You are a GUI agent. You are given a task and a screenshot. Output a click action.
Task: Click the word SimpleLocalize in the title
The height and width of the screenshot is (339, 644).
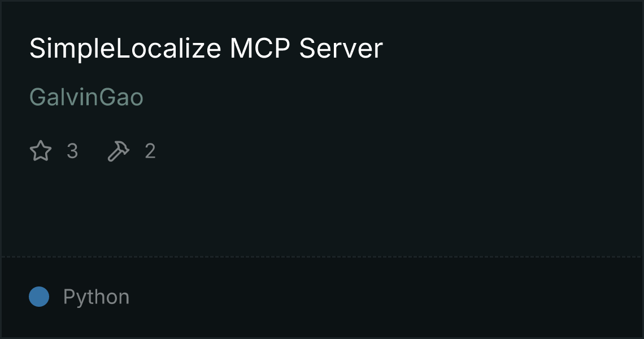click(125, 49)
